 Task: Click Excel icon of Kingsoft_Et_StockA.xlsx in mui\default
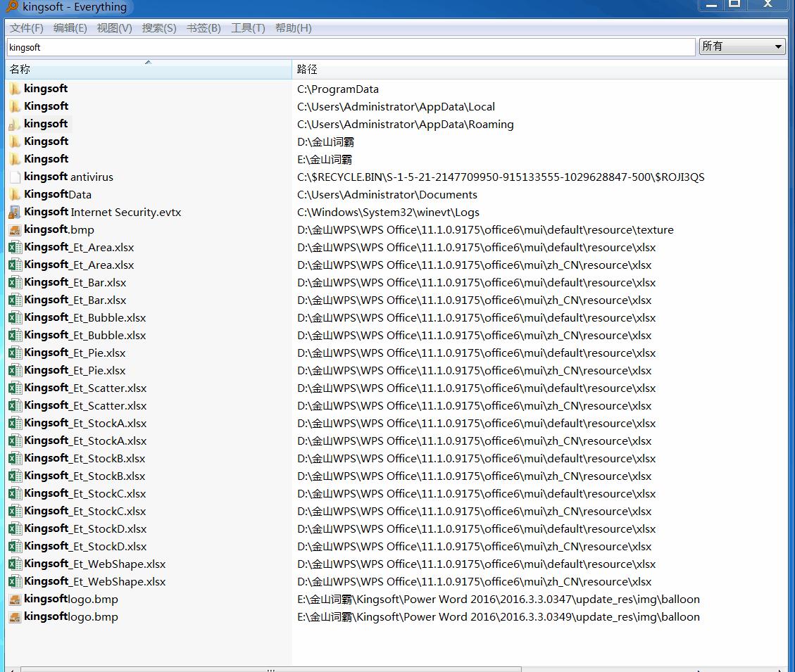click(x=15, y=423)
